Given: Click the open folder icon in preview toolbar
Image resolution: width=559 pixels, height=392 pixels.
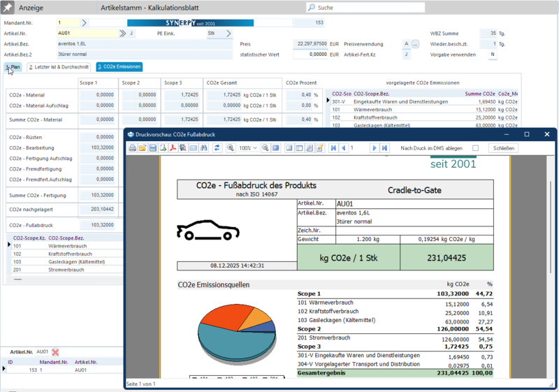Looking at the screenshot, I should tap(143, 148).
